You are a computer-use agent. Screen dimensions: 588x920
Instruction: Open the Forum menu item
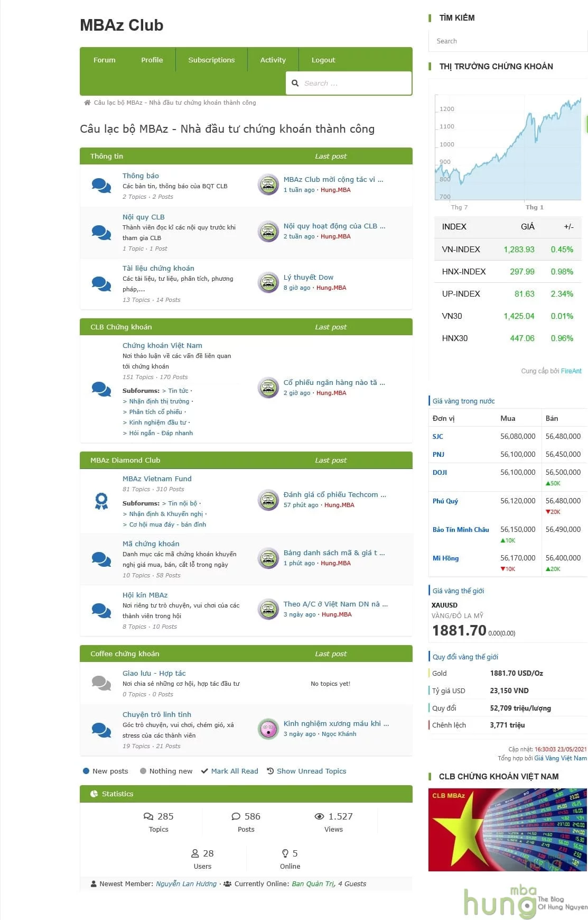tap(104, 60)
